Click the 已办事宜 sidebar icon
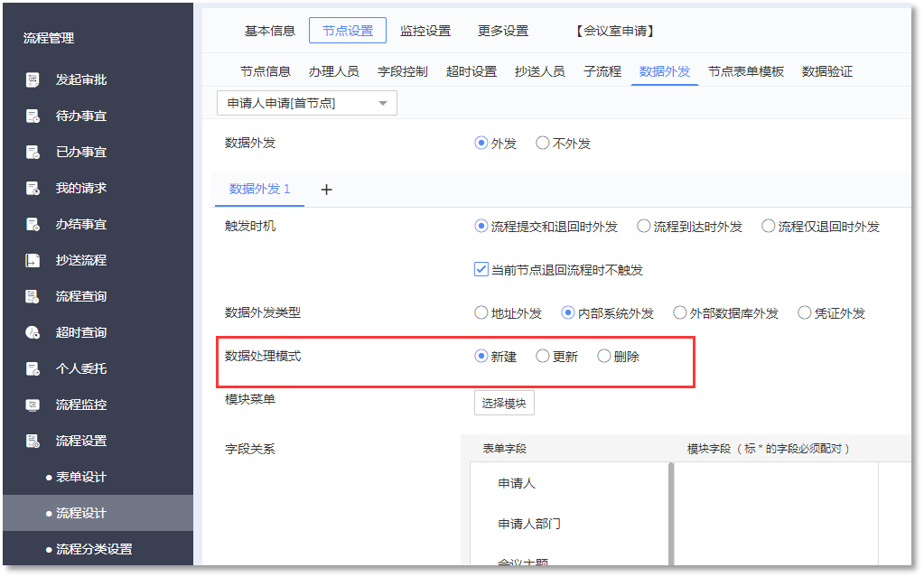Screen dimensions: 924x577 click(x=33, y=152)
